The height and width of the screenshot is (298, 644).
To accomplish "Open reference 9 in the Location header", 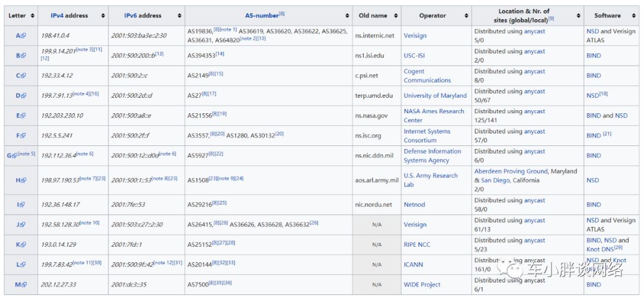I will pos(551,18).
